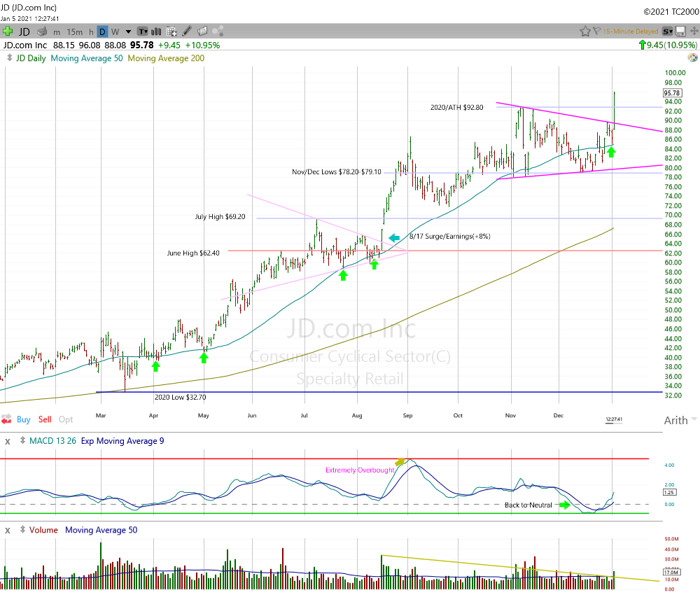Click the resize arrows beside MACD 13 26
Viewport: 700px width, 595px height.
23,440
